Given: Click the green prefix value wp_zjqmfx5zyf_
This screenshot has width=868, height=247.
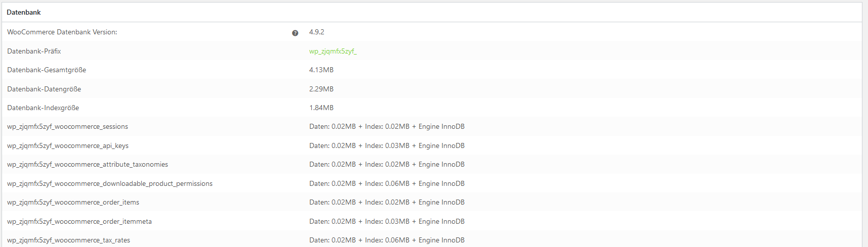Looking at the screenshot, I should click(333, 51).
